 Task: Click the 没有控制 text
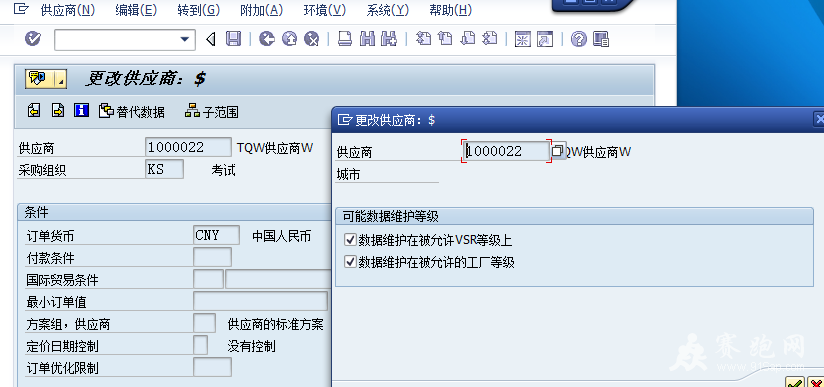(251, 346)
